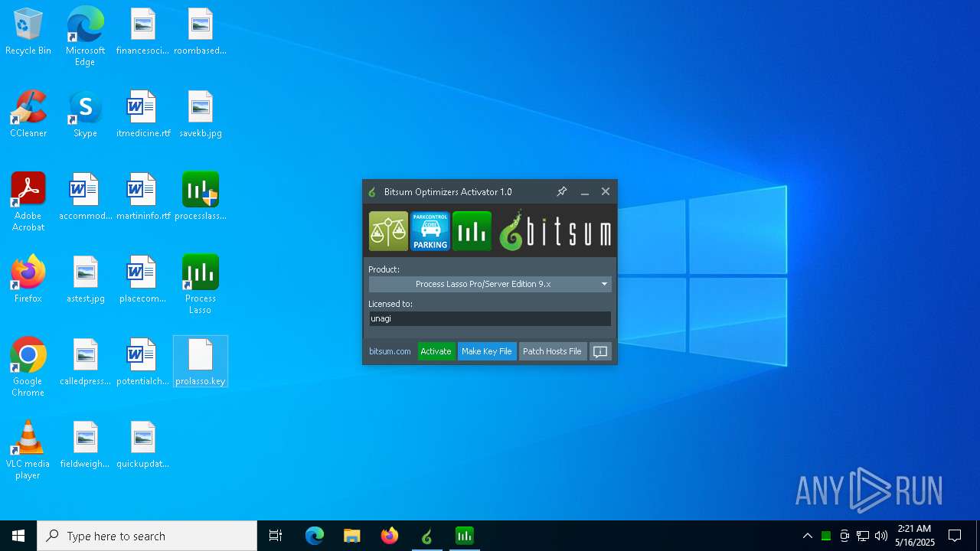The image size is (980, 551).
Task: Open Edge from the taskbar
Action: 315,536
